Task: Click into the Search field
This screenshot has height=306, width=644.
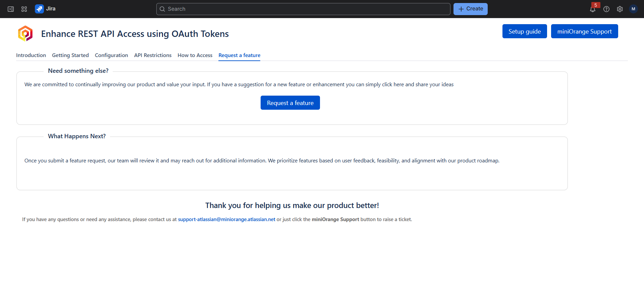Action: 303,9
